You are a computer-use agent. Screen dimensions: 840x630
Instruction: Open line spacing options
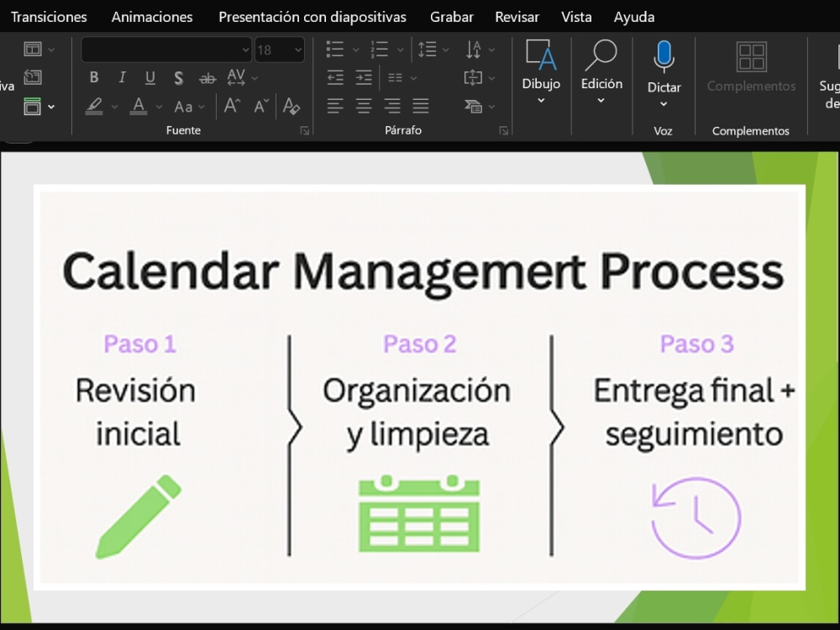433,50
